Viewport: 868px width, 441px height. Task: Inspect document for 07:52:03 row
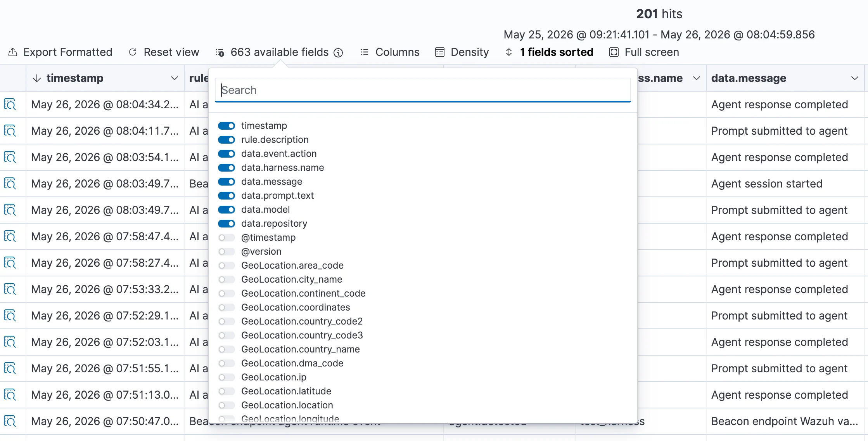(10, 342)
